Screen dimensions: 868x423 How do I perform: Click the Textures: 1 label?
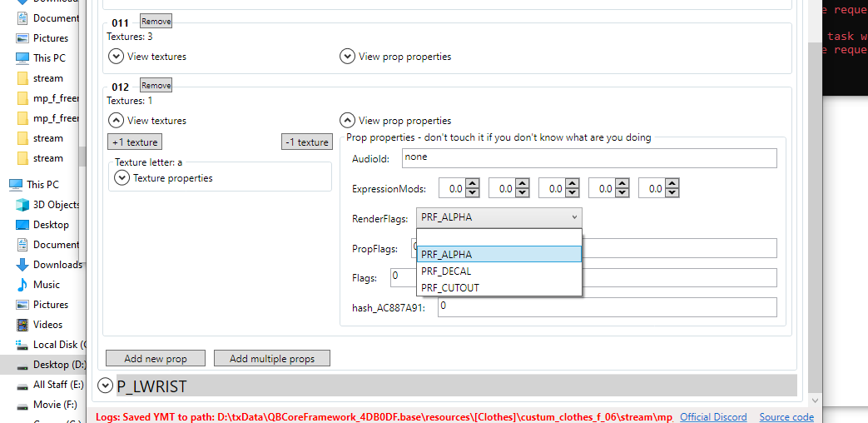point(130,101)
